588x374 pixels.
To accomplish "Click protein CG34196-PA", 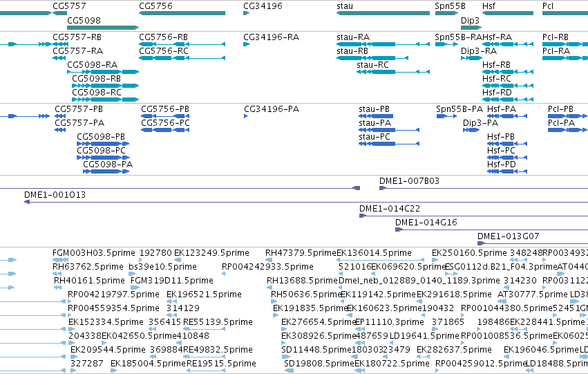I will [272, 109].
